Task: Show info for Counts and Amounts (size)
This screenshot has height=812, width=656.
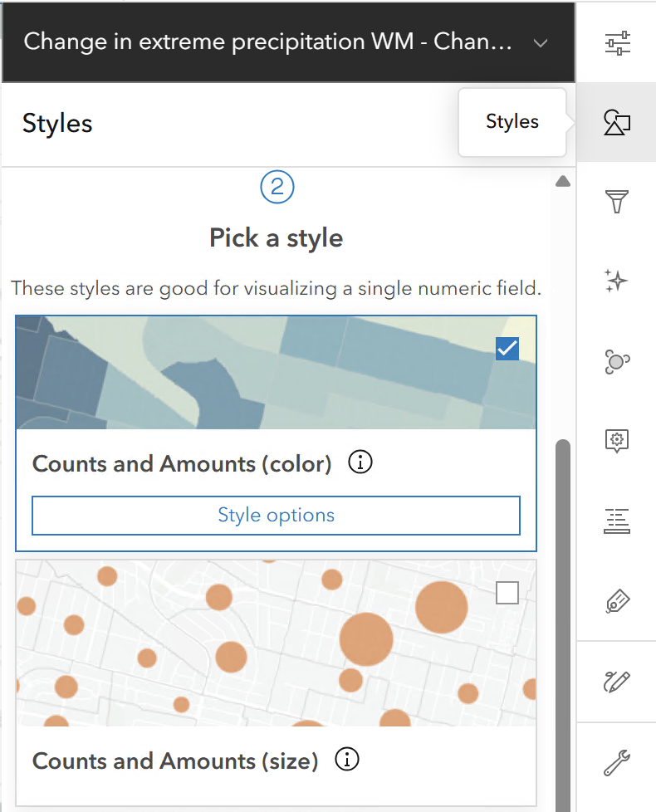Action: [x=346, y=760]
